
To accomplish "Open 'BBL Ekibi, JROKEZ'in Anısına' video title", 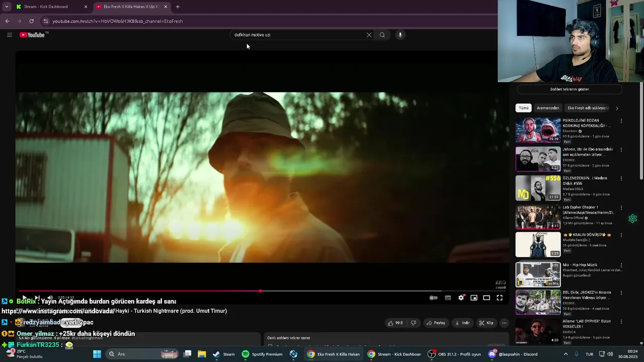I will coord(587,295).
